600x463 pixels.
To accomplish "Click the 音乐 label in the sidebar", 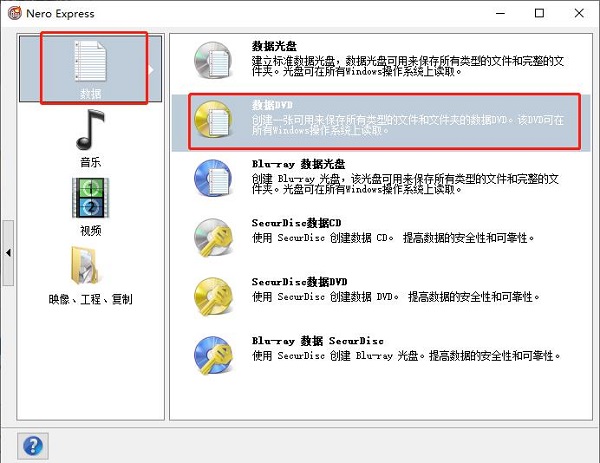I will [90, 162].
